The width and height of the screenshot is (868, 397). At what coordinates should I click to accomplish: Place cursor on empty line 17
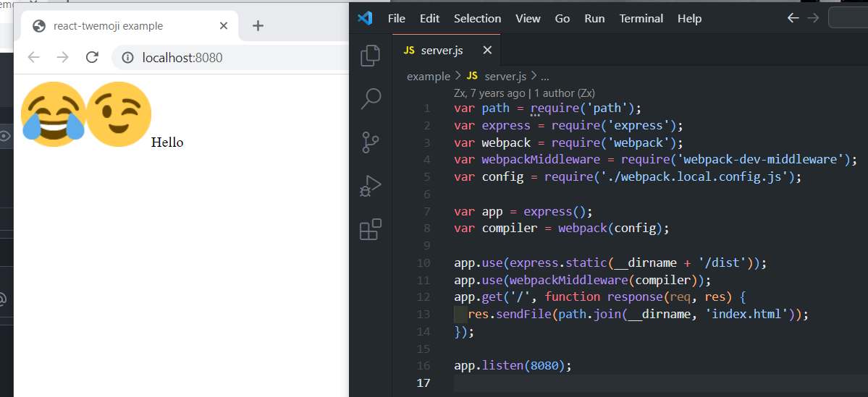[661, 383]
